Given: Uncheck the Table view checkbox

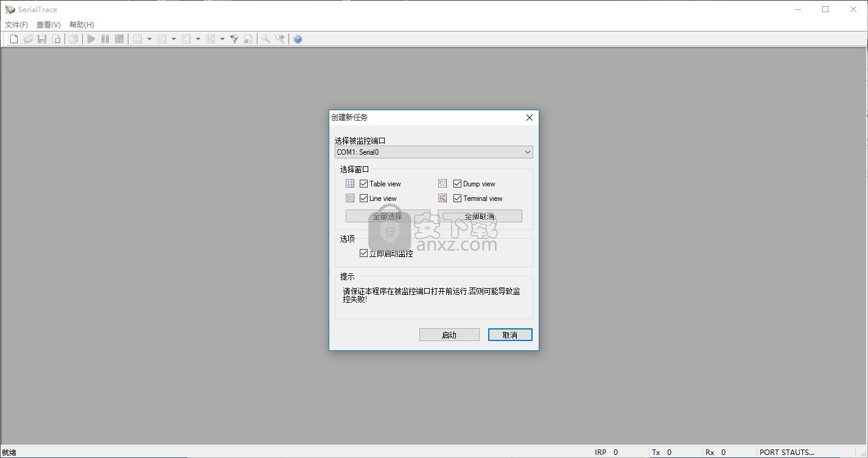Looking at the screenshot, I should [363, 183].
